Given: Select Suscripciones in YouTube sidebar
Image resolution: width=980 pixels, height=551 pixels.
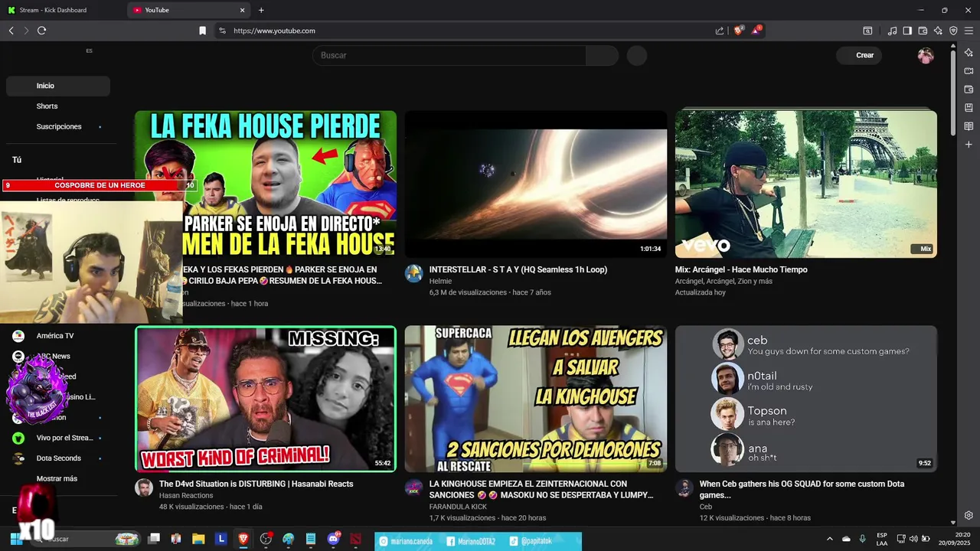Looking at the screenshot, I should [58, 126].
